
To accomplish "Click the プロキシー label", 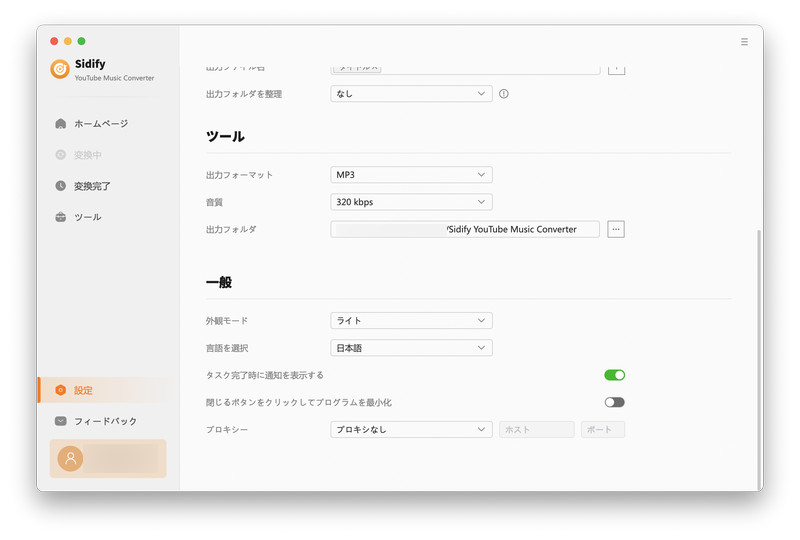I will click(x=227, y=430).
